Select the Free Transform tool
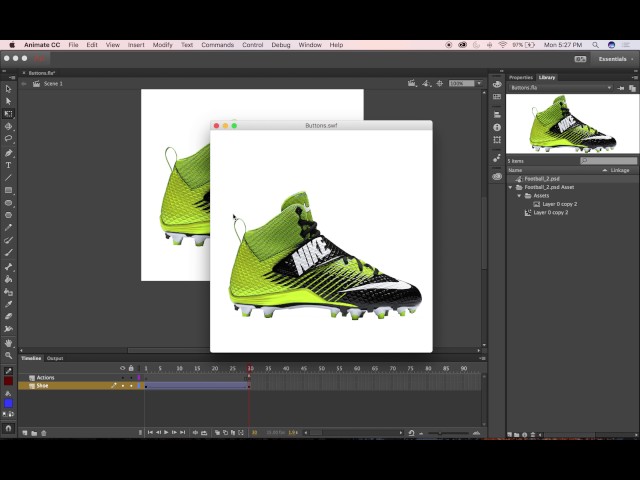The image size is (640, 480). click(8, 114)
